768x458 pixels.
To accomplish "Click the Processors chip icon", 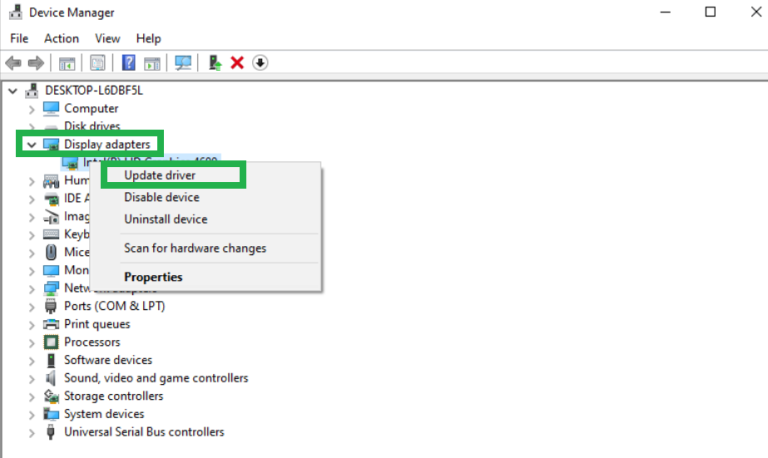I will click(x=51, y=342).
